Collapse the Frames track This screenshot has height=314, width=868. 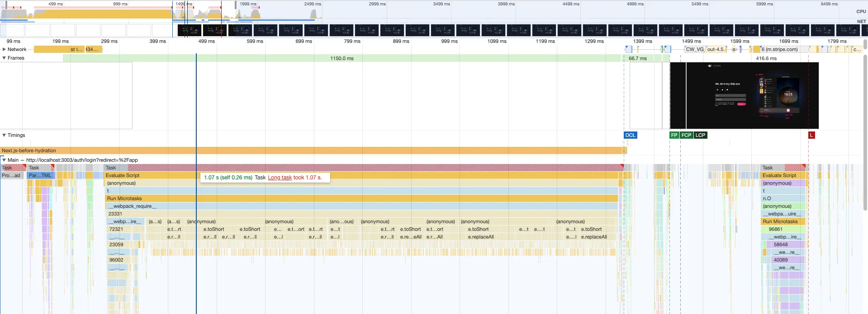coord(4,58)
